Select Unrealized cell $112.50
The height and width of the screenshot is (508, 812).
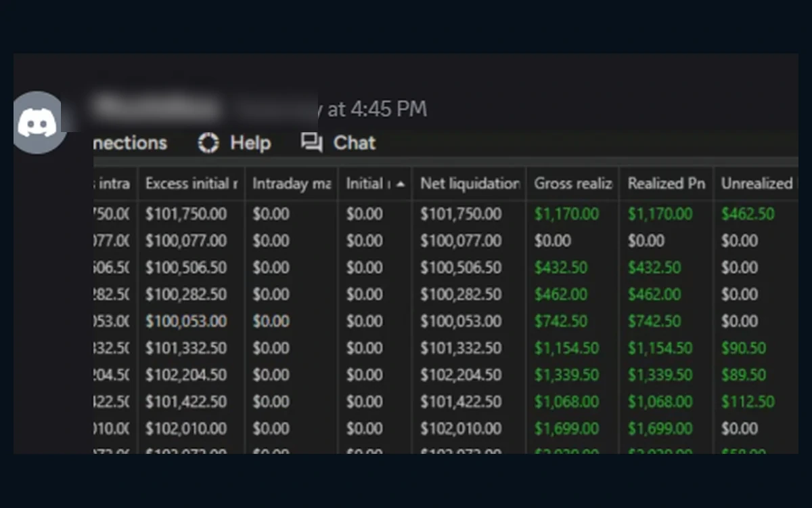click(748, 402)
